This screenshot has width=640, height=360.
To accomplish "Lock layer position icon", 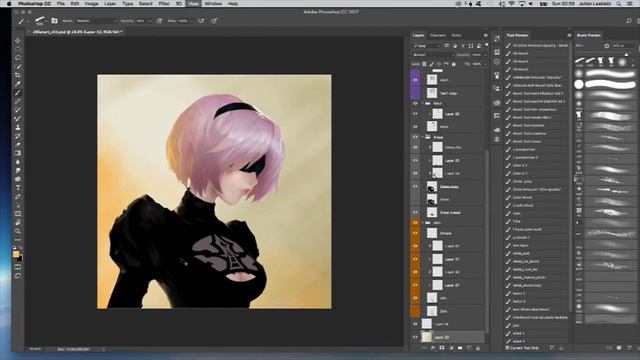I will click(439, 64).
